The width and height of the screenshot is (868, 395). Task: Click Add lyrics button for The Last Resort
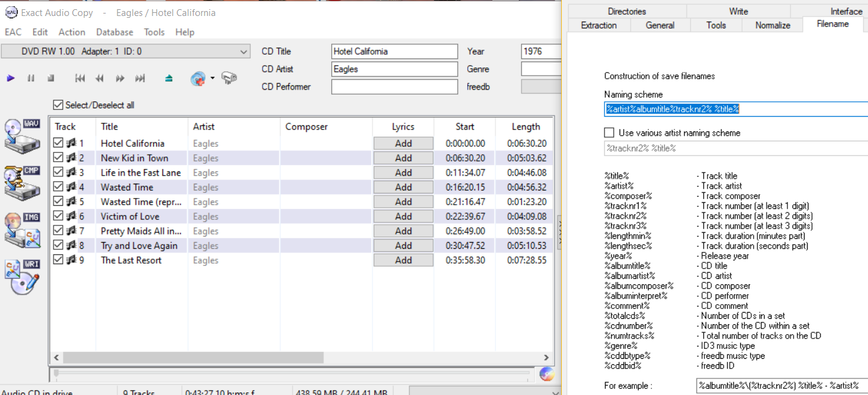click(x=403, y=260)
